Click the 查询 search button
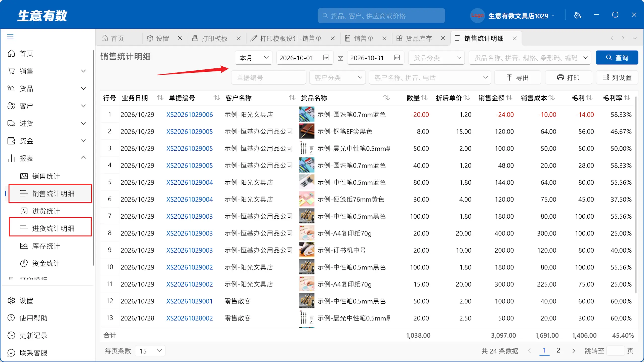The image size is (644, 362). tap(617, 58)
